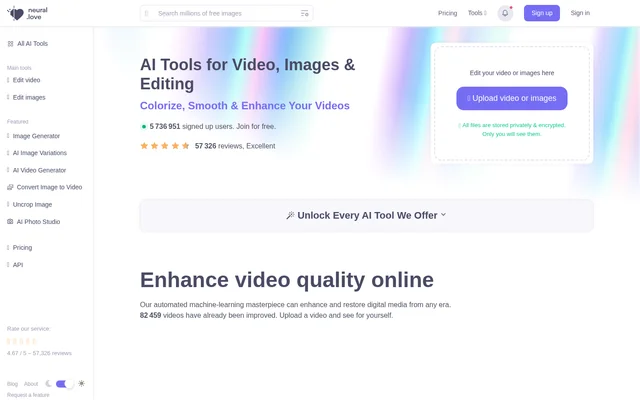This screenshot has width=640, height=400.
Task: Click the All AI Tools grid icon
Action: 10,44
